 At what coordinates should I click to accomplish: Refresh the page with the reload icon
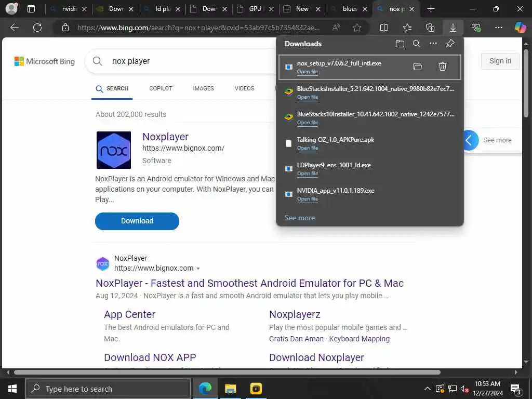(x=37, y=28)
